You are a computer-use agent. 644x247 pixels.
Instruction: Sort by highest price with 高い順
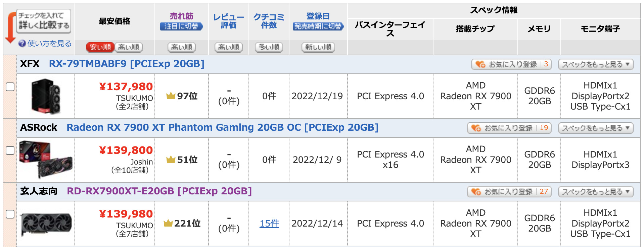(129, 47)
